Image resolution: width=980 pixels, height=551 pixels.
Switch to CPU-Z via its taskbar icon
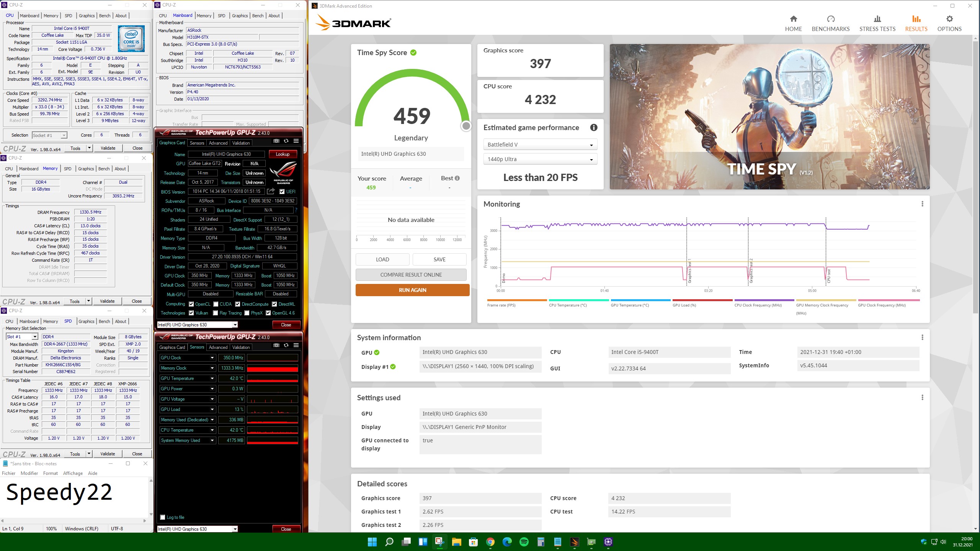pyautogui.click(x=608, y=542)
